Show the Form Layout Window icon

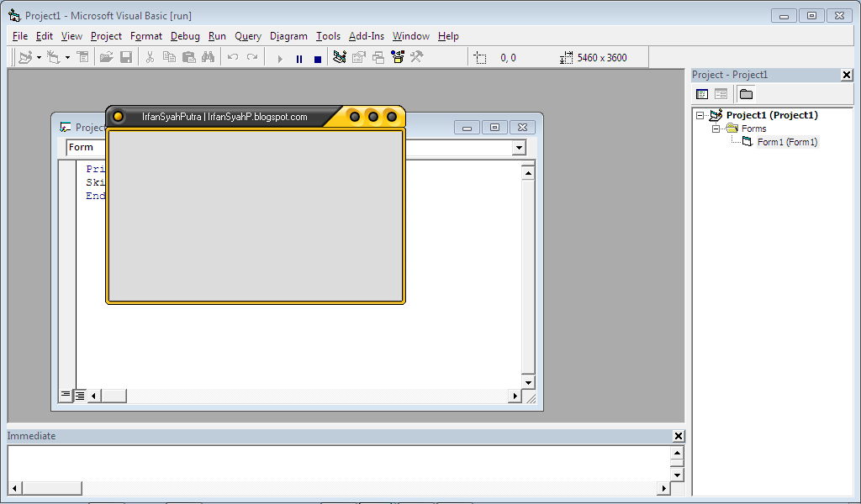point(377,56)
